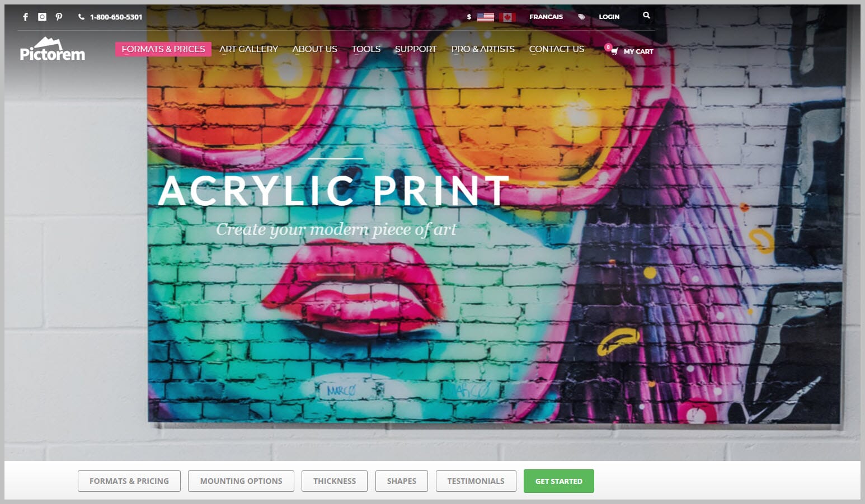Click the tag icon beside Login
This screenshot has height=504, width=865.
[581, 17]
